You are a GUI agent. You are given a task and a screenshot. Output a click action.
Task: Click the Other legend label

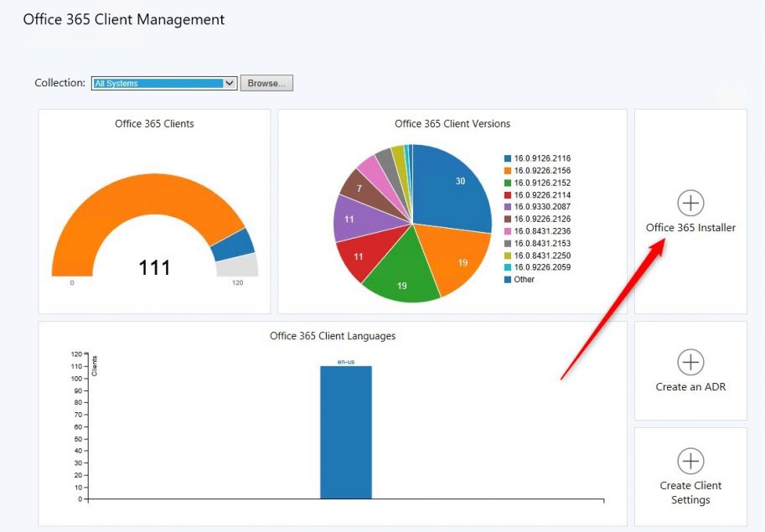[524, 280]
